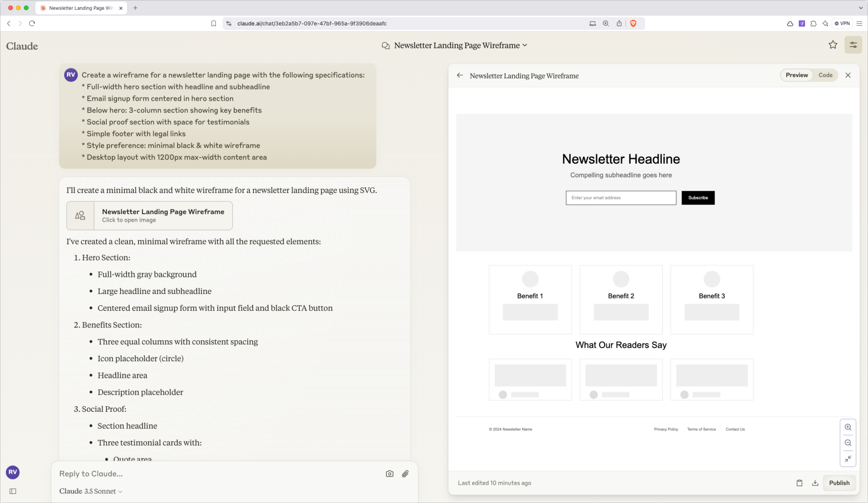868x503 pixels.
Task: Open the browser menu at top right
Action: (860, 23)
